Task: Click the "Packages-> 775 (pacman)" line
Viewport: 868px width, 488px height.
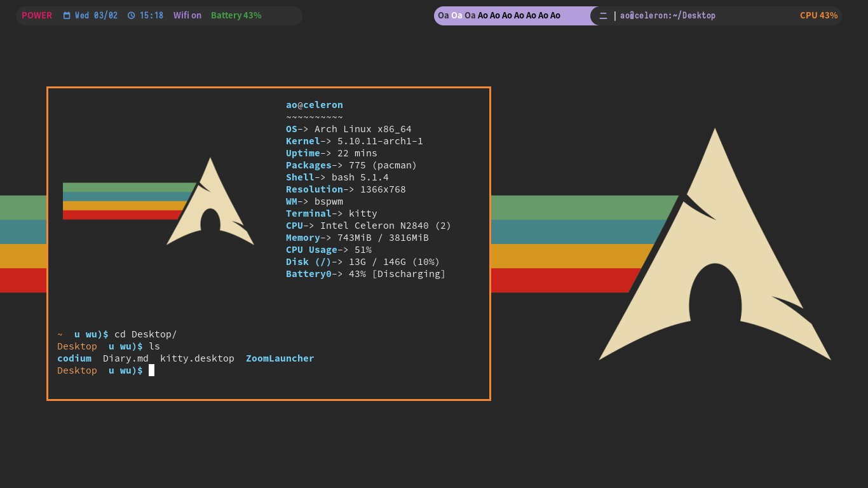Action: 351,165
